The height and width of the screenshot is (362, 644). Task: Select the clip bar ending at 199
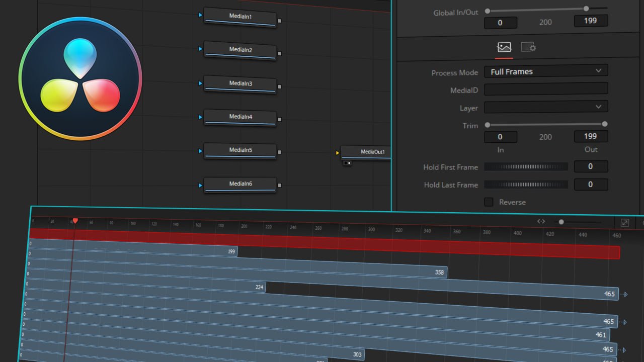(x=133, y=247)
